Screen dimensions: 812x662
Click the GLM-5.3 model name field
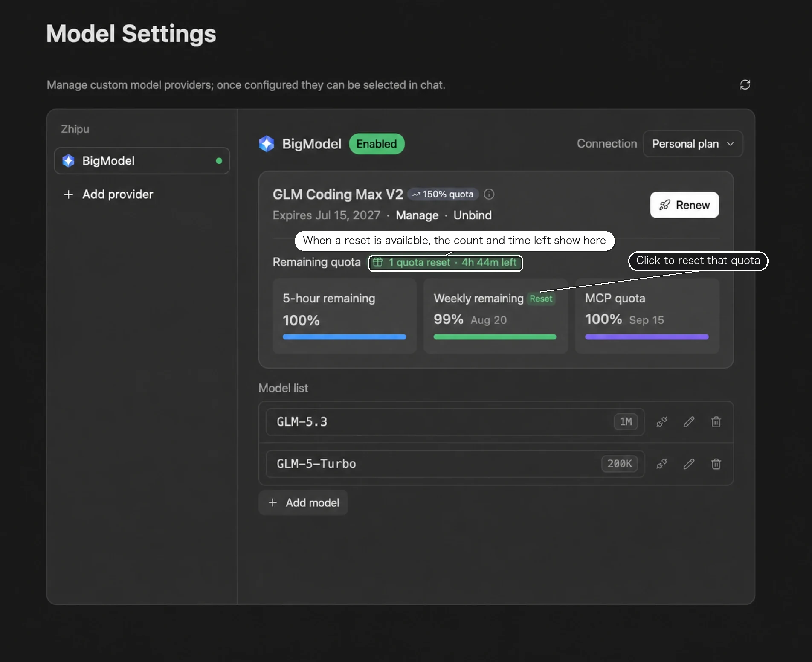click(455, 422)
